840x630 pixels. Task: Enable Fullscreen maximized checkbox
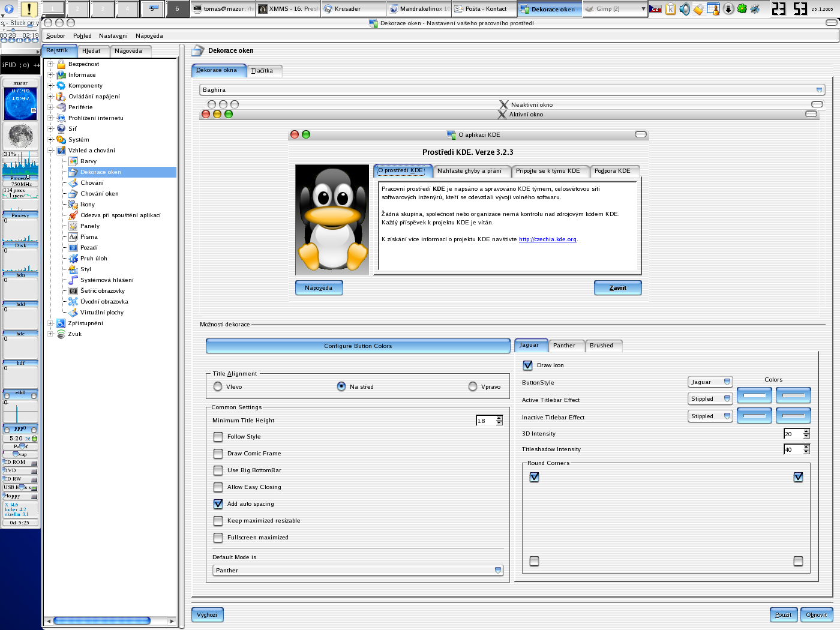click(x=218, y=538)
